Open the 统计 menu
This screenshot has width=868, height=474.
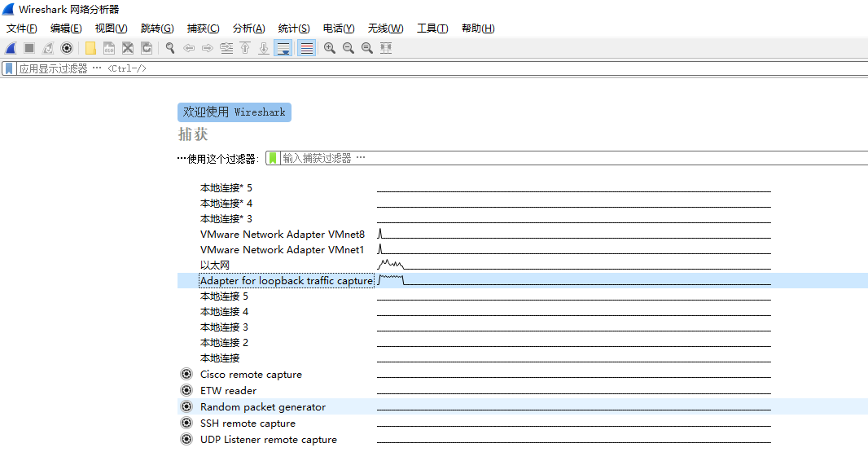pos(294,29)
